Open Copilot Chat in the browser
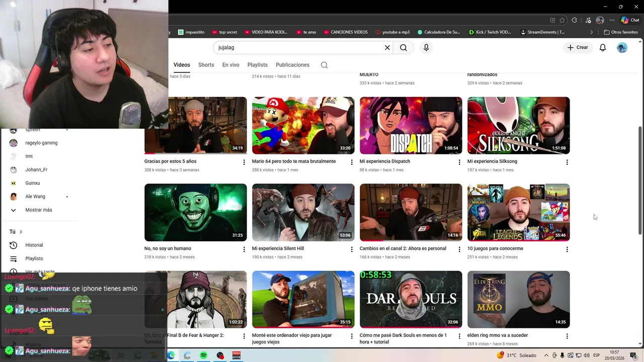The width and height of the screenshot is (644, 362). click(631, 20)
